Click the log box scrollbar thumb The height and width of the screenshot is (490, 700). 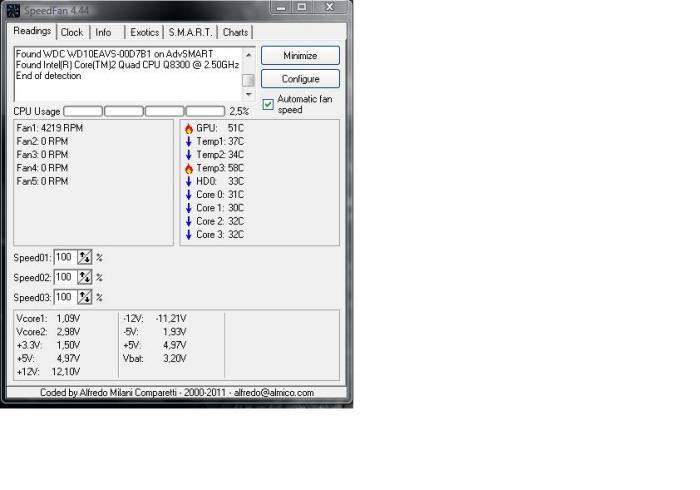point(248,80)
